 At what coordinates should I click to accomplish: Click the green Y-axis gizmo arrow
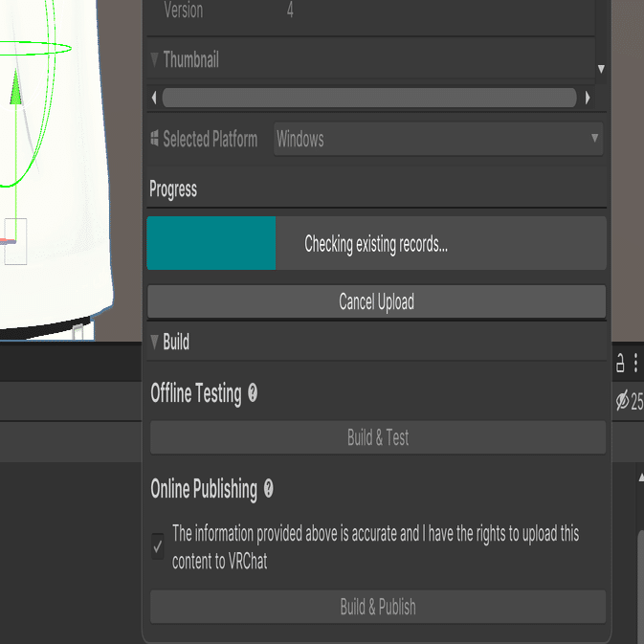(15, 87)
